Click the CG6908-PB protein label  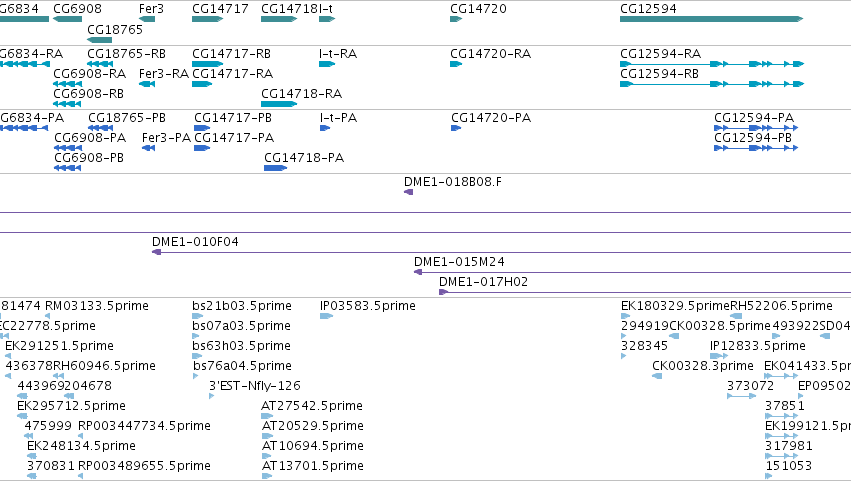point(89,158)
